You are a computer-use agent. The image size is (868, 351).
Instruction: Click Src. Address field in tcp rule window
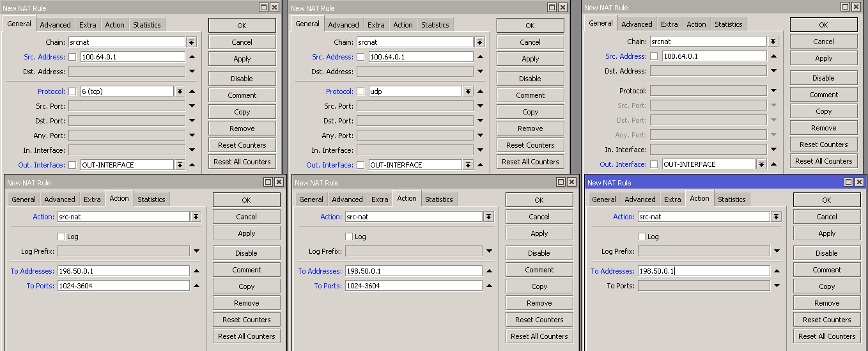coord(132,57)
